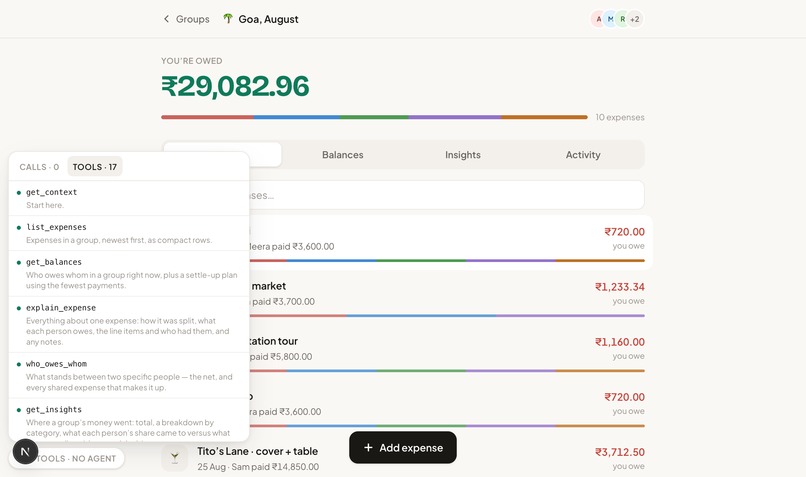
Task: Go back to Groups
Action: point(187,19)
